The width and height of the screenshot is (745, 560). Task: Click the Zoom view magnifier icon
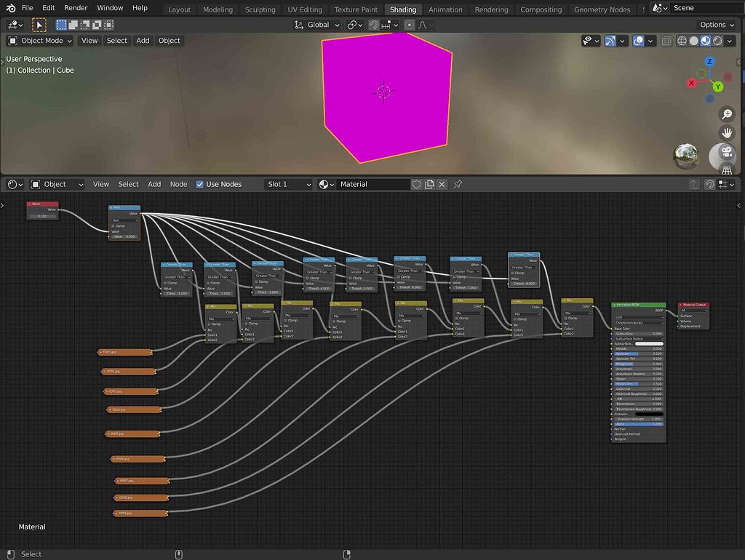[x=727, y=114]
